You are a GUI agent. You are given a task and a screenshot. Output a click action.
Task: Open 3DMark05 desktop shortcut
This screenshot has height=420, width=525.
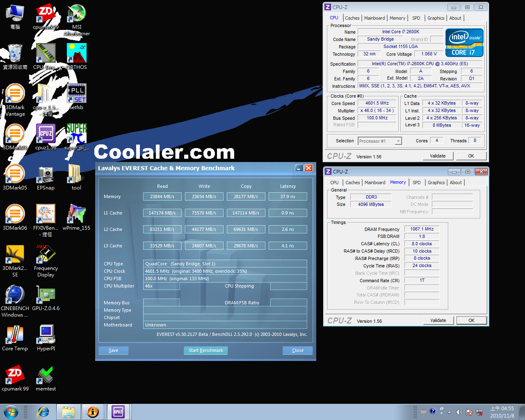click(x=15, y=177)
